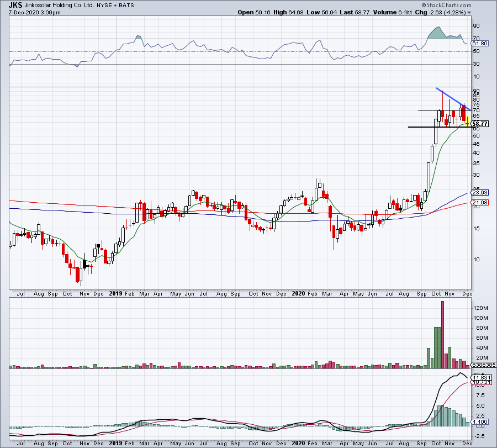Click the 40M volume axis label
Image resolution: width=497 pixels, height=448 pixels.
(x=482, y=348)
